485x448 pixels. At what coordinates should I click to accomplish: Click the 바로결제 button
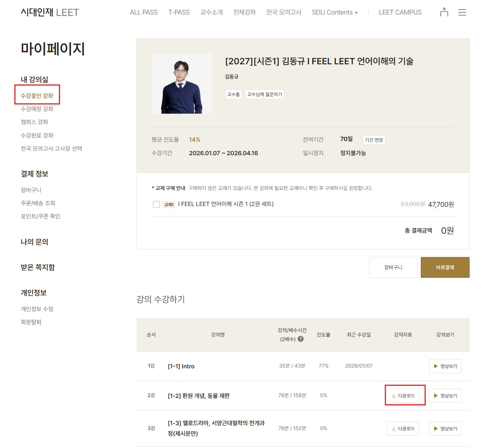[x=445, y=267]
